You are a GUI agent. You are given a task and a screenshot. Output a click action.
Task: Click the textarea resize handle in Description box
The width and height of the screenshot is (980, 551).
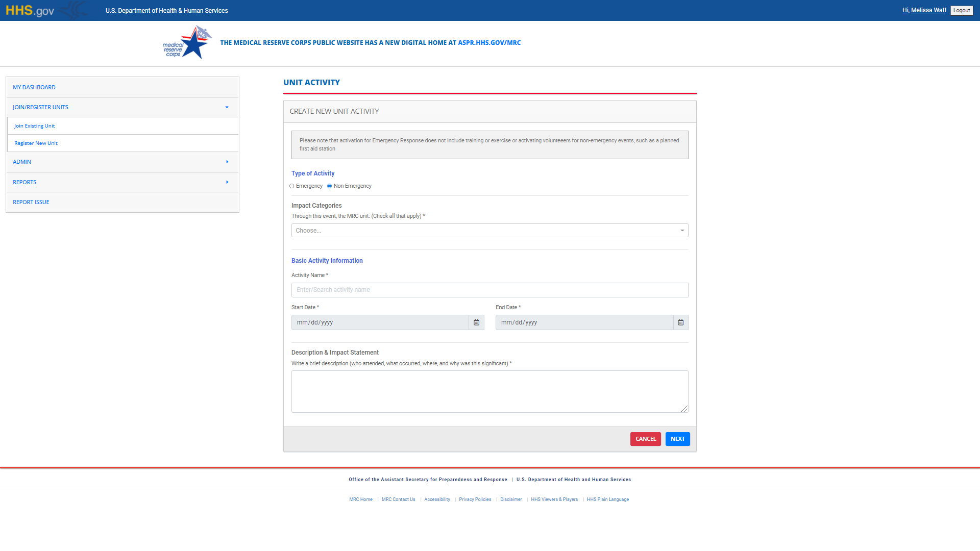[x=684, y=409]
